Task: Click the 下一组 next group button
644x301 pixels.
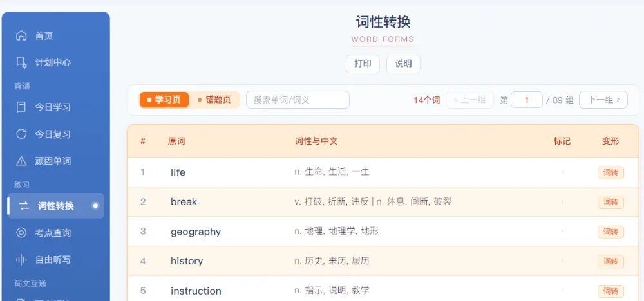Action: pyautogui.click(x=603, y=100)
